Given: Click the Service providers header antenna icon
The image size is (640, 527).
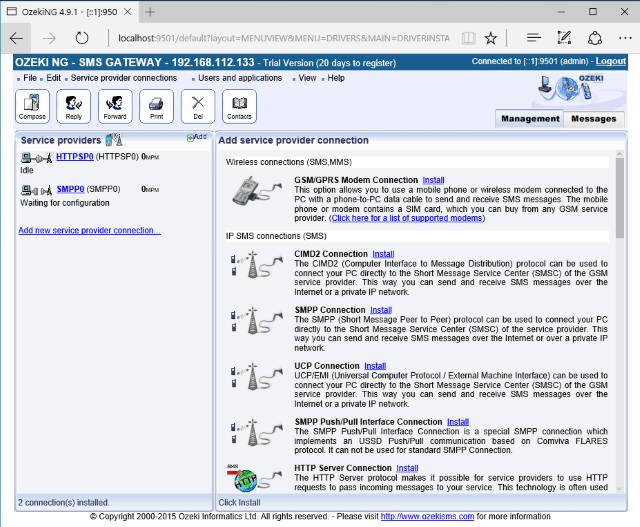Looking at the screenshot, I should pyautogui.click(x=114, y=140).
